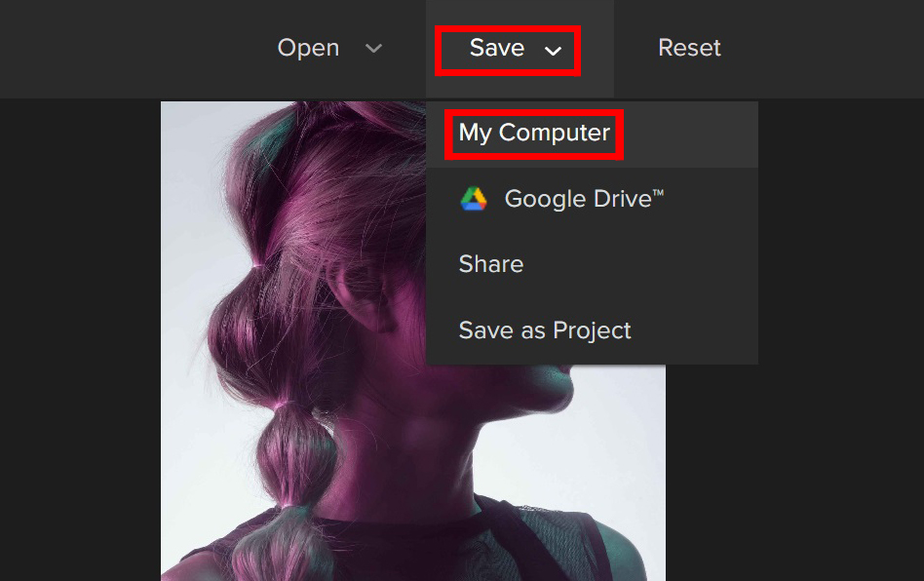Select Save as Project option
Screen dimensions: 924x581
click(545, 330)
